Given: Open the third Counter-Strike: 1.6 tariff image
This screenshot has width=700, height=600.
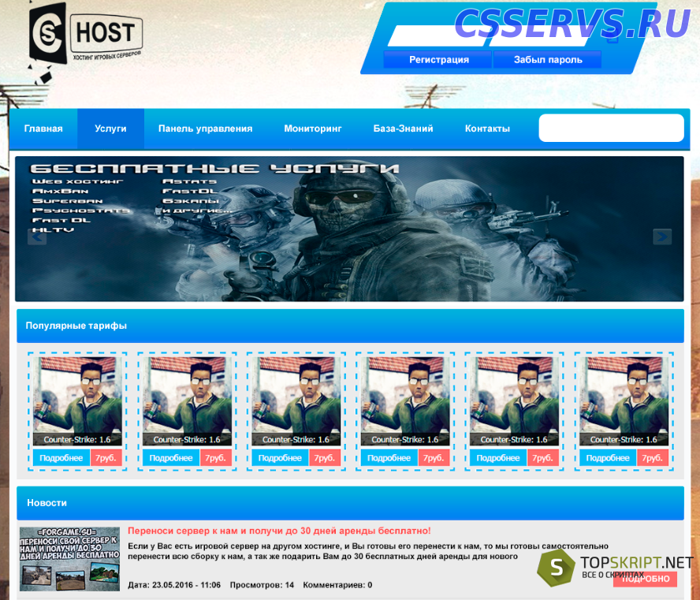Looking at the screenshot, I should (x=296, y=401).
